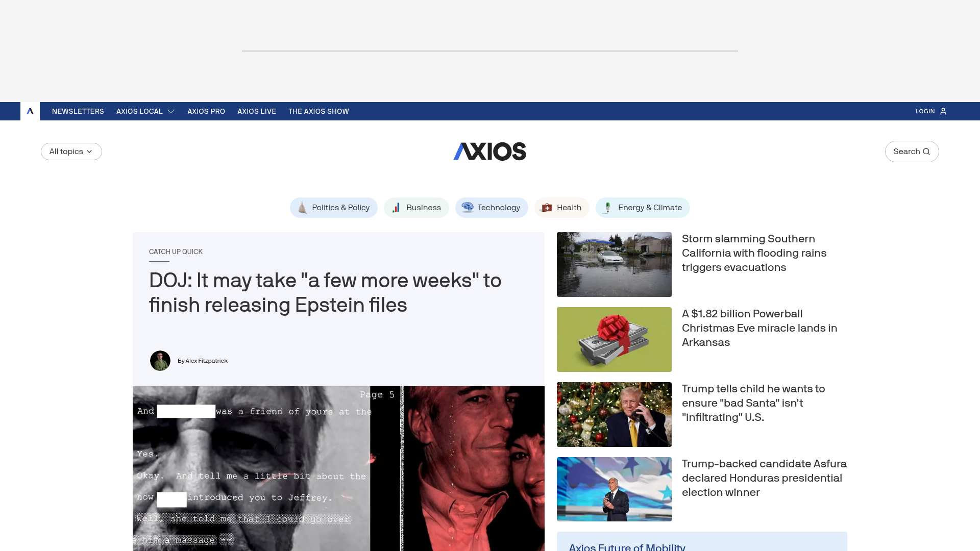Click the Asfura on stage thumbnail
Viewport: 980px width, 551px height.
614,489
